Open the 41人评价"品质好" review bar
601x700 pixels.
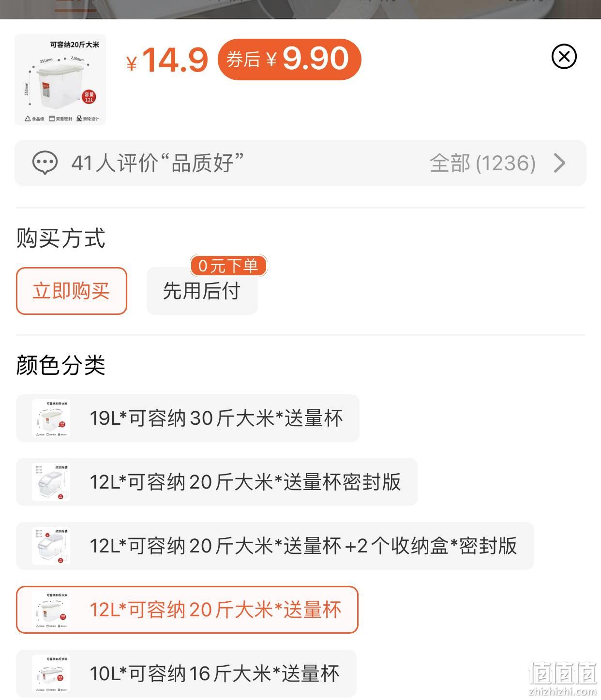(x=300, y=163)
